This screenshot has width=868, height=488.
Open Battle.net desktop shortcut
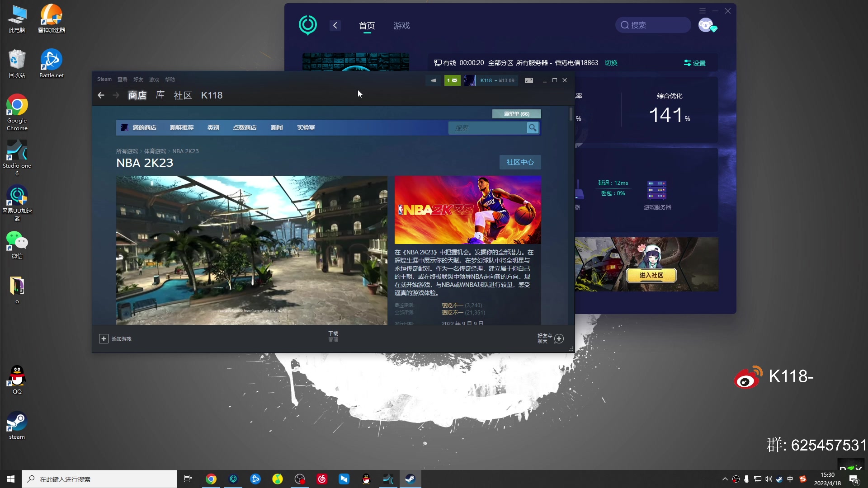(52, 63)
